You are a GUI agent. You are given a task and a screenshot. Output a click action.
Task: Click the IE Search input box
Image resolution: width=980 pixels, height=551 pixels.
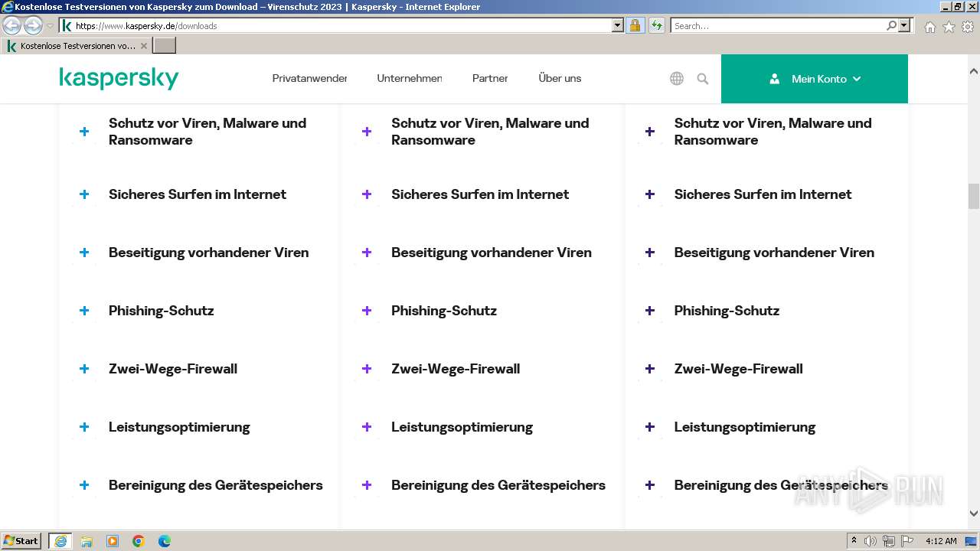click(778, 25)
